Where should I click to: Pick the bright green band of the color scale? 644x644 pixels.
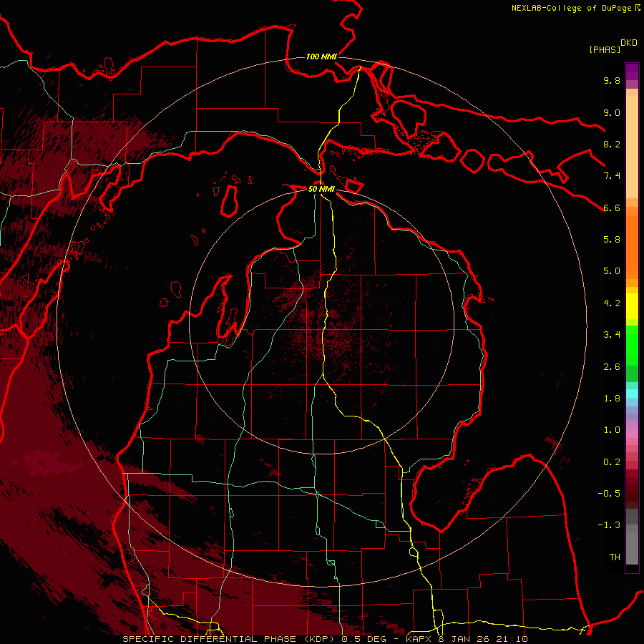pyautogui.click(x=632, y=346)
